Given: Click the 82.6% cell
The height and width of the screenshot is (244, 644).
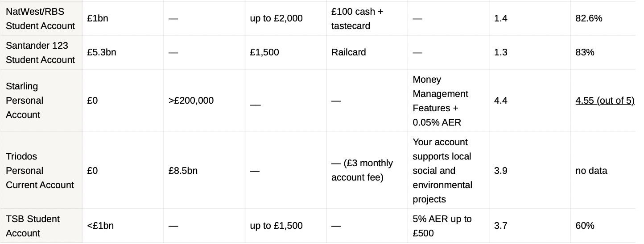Looking at the screenshot, I should click(603, 18).
